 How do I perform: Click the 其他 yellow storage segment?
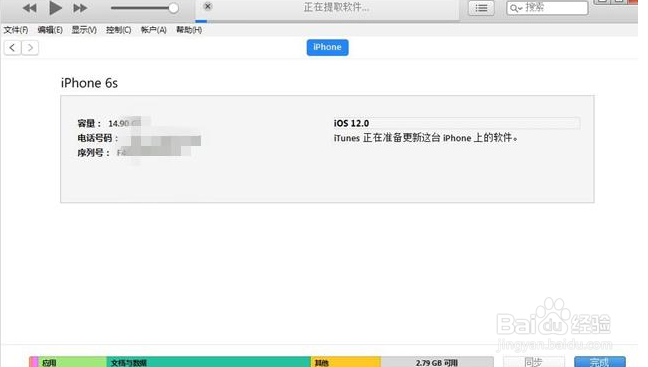[x=346, y=362]
